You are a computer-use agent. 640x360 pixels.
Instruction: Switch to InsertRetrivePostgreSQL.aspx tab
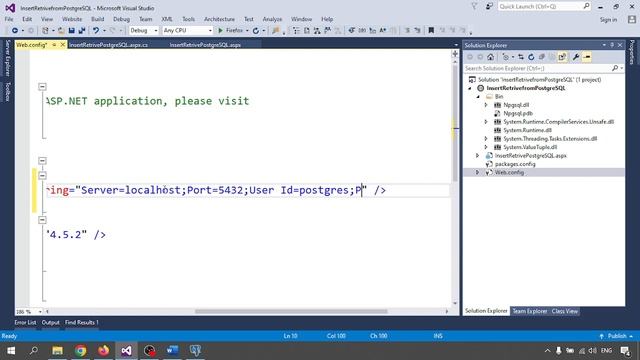click(x=205, y=45)
